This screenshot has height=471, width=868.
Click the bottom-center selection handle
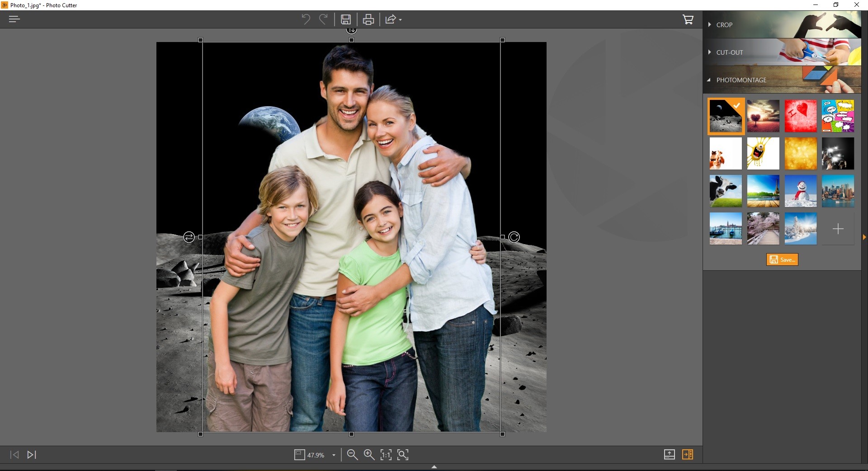tap(352, 434)
